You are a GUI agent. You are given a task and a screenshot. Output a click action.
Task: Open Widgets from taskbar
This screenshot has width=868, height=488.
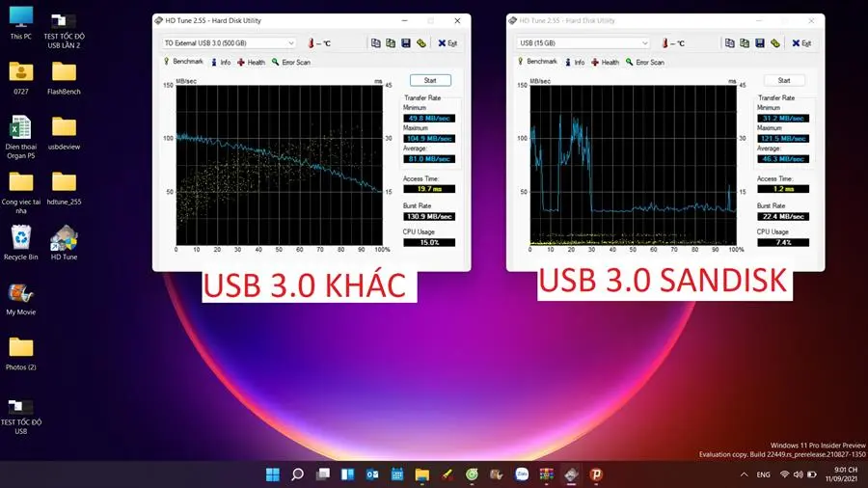347,474
